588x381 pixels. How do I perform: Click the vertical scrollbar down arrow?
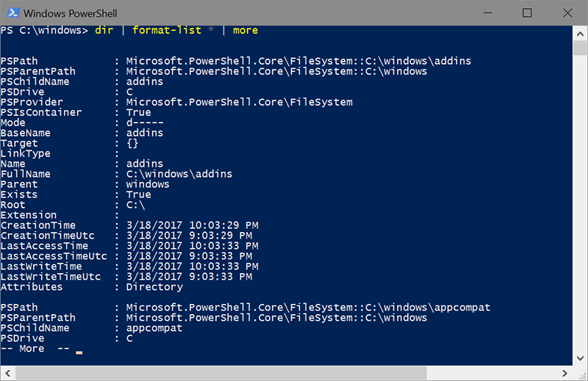[580, 358]
